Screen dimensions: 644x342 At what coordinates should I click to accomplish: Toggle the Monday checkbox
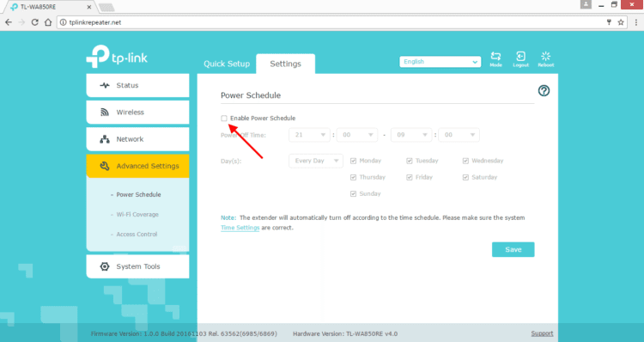[353, 161]
